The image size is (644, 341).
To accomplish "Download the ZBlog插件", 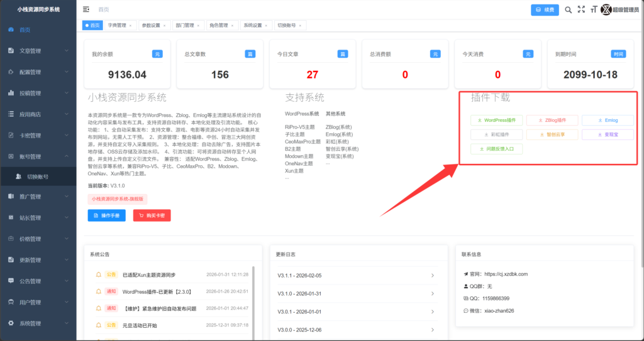I will point(552,120).
